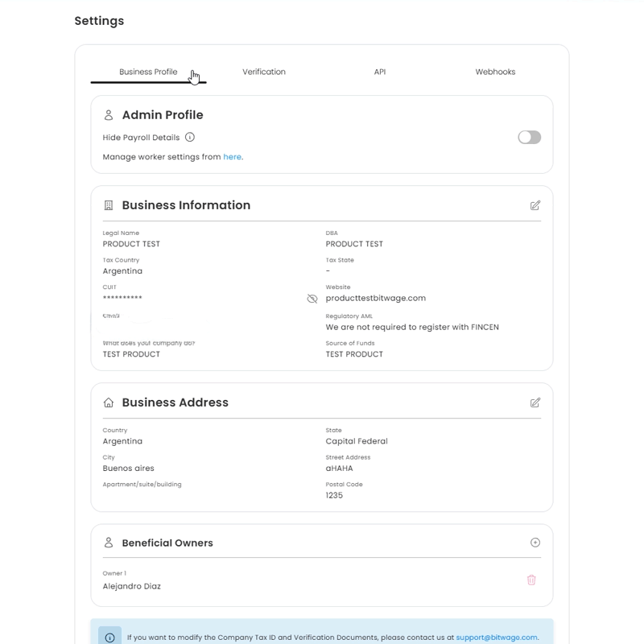Viewport: 644px width, 644px height.
Task: Switch to the Verification tab
Action: (264, 72)
